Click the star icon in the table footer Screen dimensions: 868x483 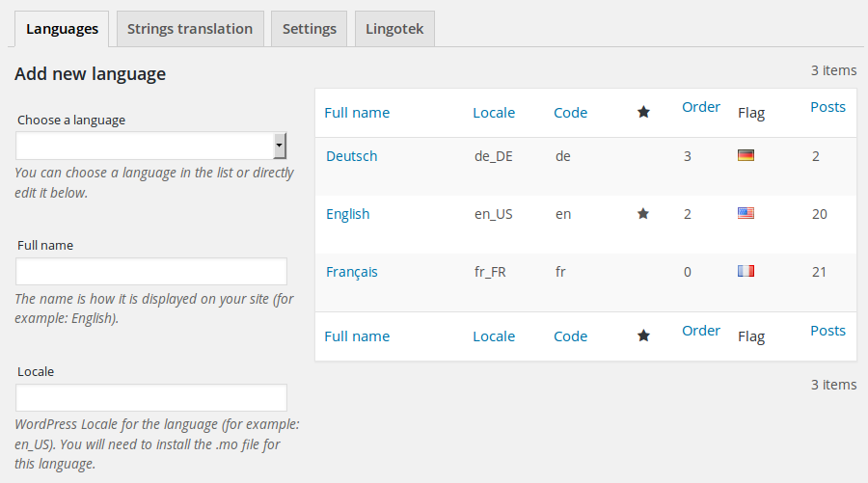(x=643, y=336)
